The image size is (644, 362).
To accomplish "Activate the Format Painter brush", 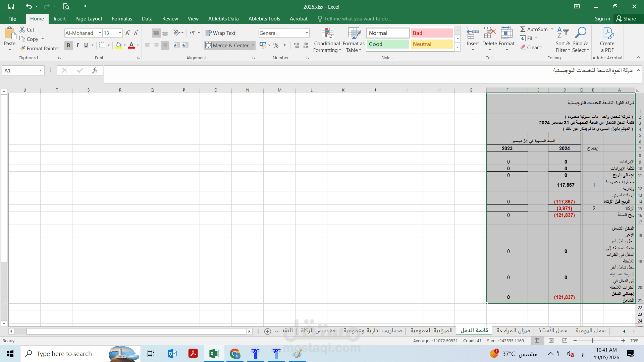I will point(22,48).
